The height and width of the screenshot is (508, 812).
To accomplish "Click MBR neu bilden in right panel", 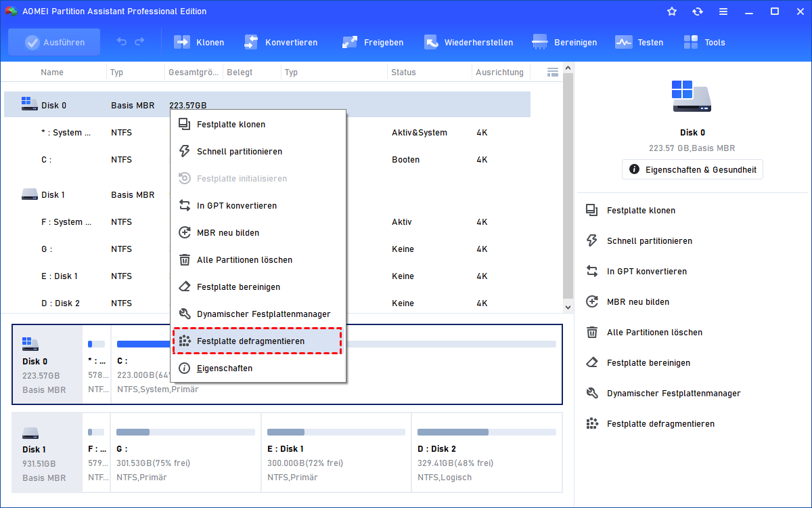I will click(x=635, y=302).
